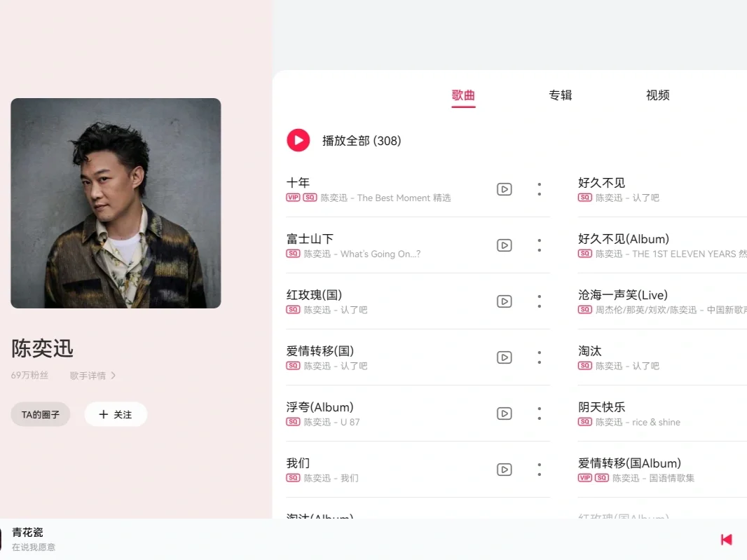Play the song 好久不见
This screenshot has width=747, height=560.
pyautogui.click(x=601, y=182)
